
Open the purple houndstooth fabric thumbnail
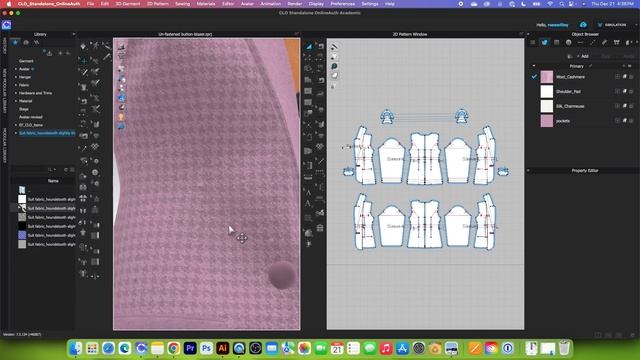pyautogui.click(x=22, y=235)
